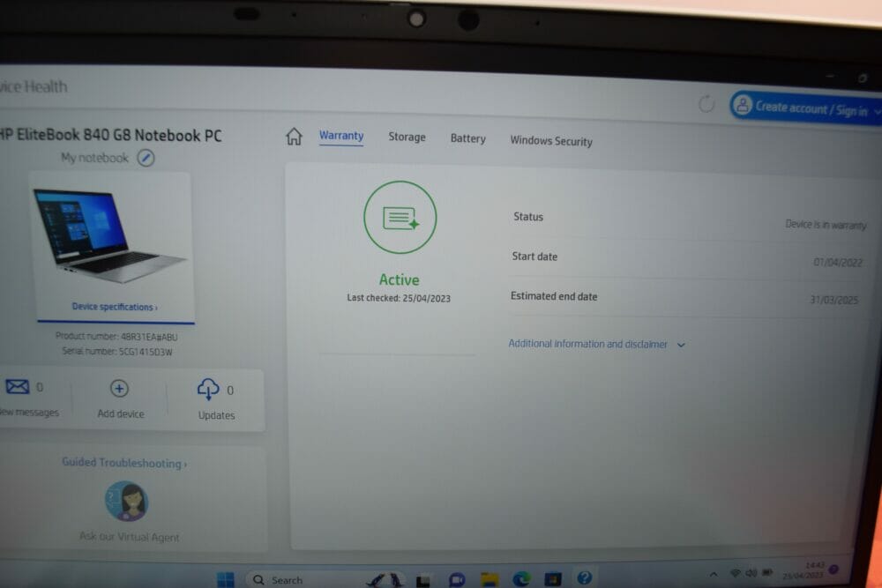Open the notification badge beside the clock
This screenshot has height=588, width=882.
[833, 569]
